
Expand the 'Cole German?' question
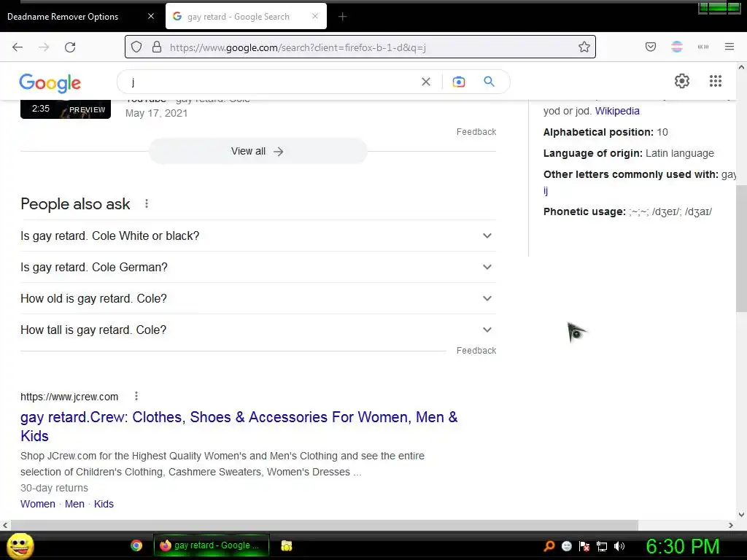pyautogui.click(x=258, y=267)
